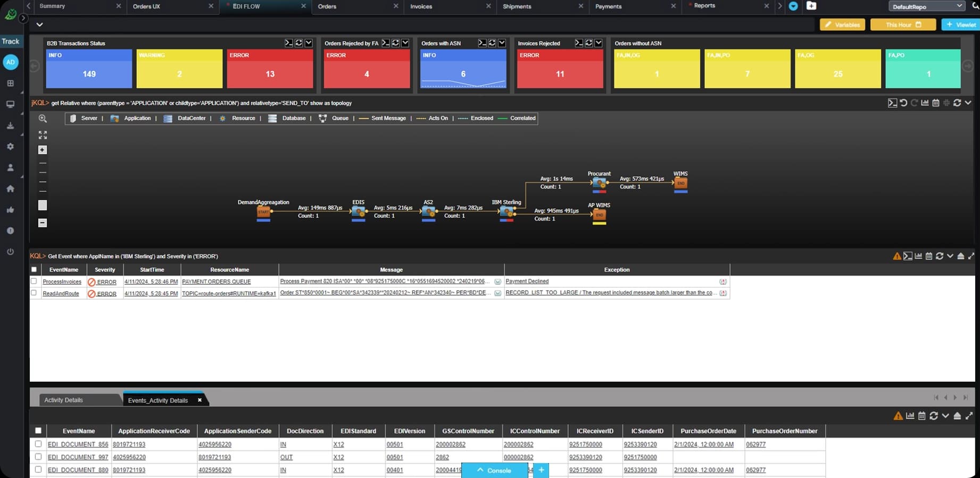Zoom out with the topology minus button
The image size is (980, 478).
coord(43,223)
